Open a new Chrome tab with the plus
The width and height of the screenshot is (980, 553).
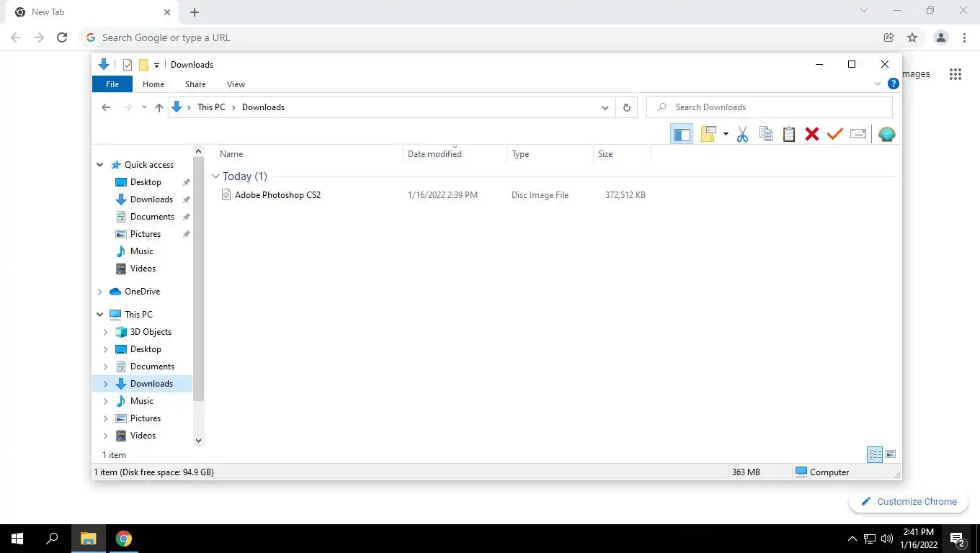[x=195, y=12]
